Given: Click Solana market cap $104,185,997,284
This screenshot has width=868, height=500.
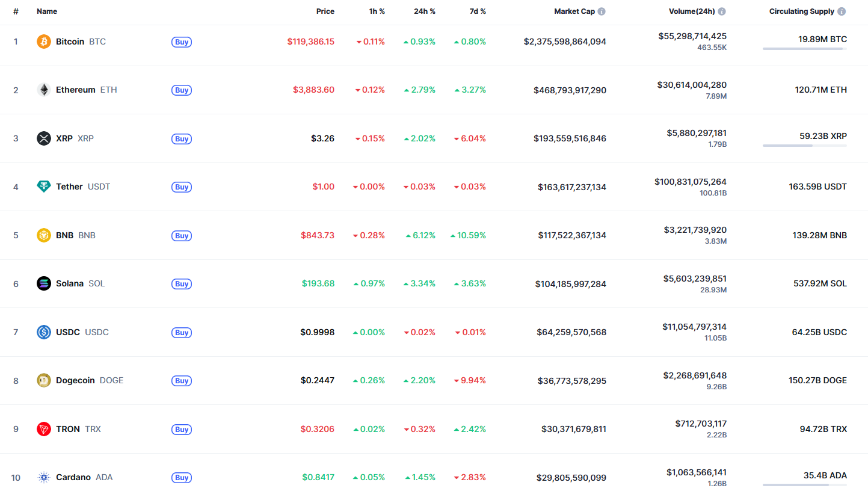Looking at the screenshot, I should 571,283.
